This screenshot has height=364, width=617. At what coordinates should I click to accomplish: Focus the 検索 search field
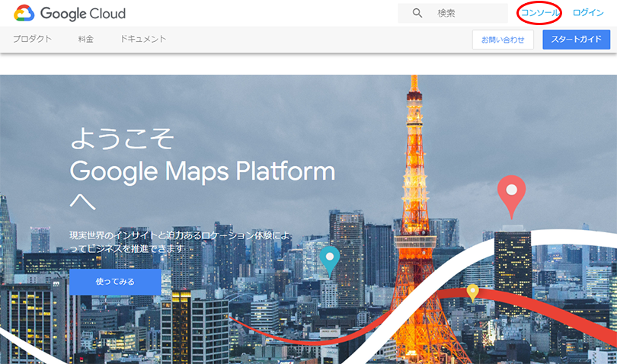coord(452,13)
